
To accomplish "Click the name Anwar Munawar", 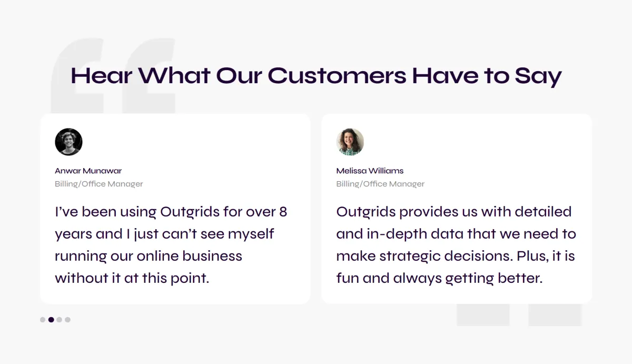I will coord(88,171).
